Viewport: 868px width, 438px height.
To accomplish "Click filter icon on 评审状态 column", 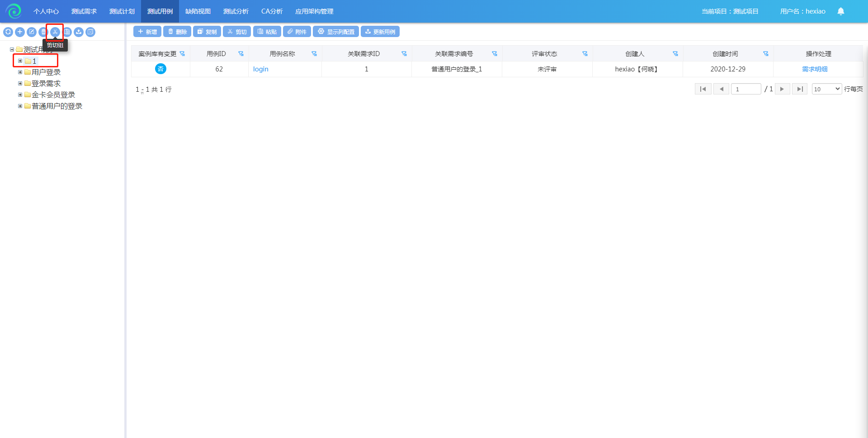I will click(x=585, y=54).
